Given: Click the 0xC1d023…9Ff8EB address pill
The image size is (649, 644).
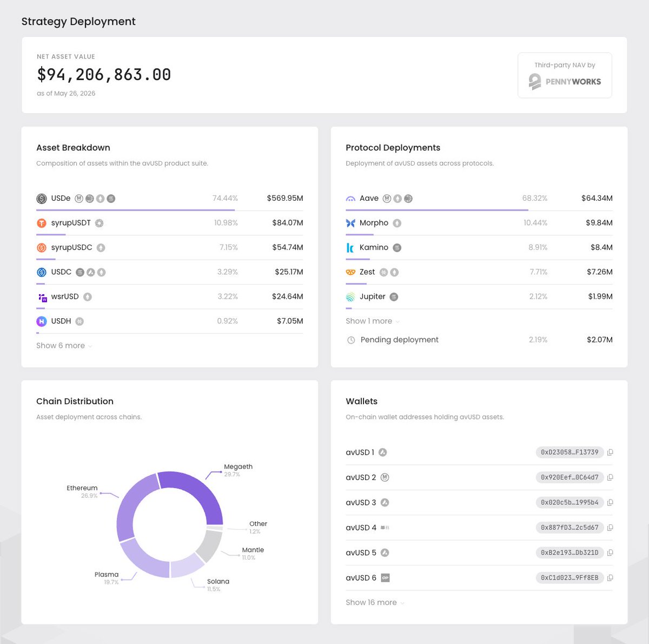Looking at the screenshot, I should pos(569,578).
